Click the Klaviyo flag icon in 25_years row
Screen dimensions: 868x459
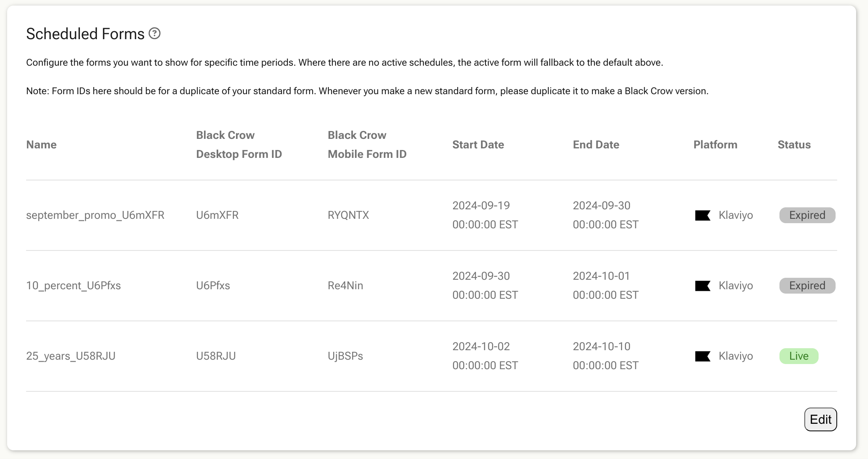click(x=703, y=356)
